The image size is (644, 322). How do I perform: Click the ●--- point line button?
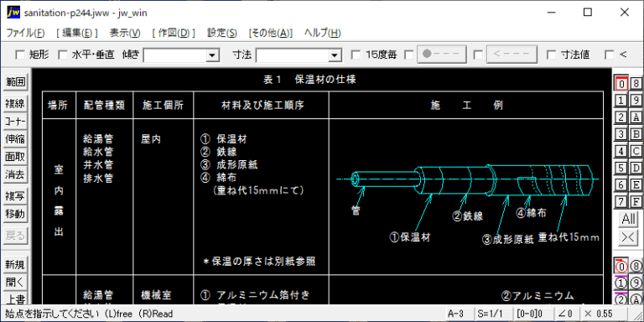click(442, 55)
